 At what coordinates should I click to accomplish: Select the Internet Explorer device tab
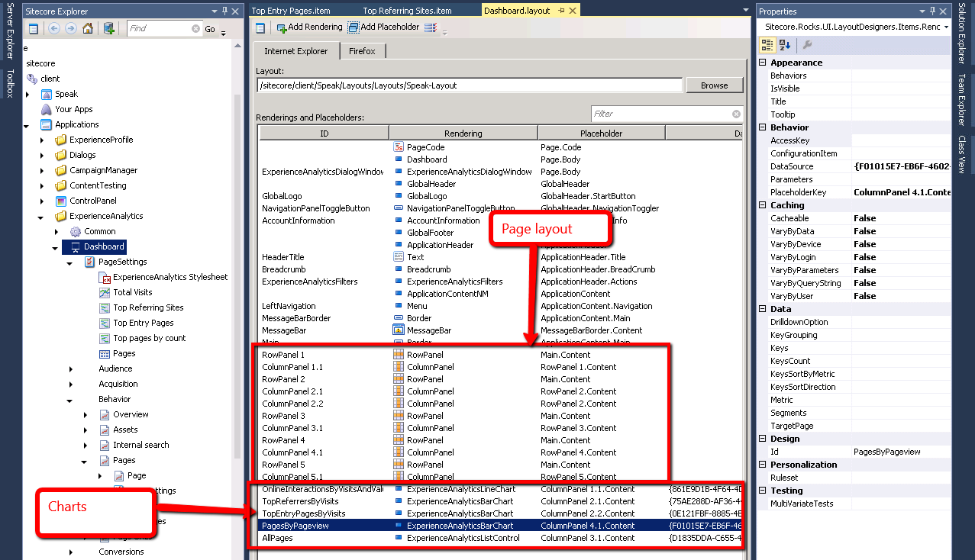point(296,51)
